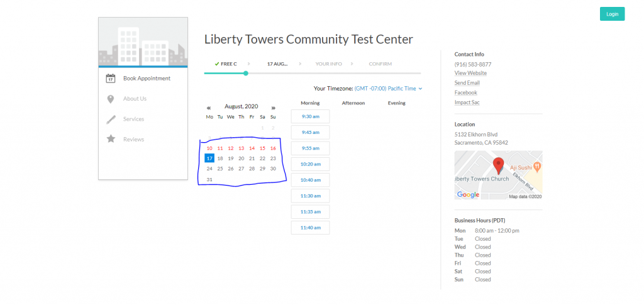
Task: Go to next month in calendar
Action: (274, 108)
